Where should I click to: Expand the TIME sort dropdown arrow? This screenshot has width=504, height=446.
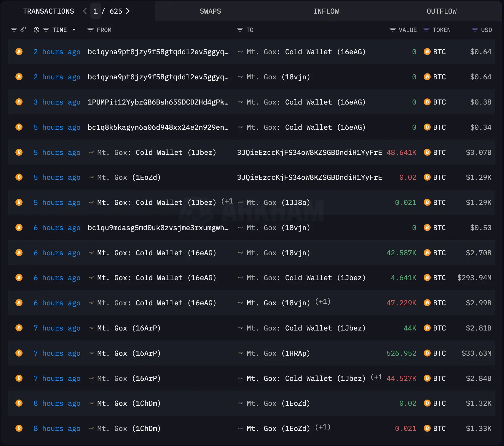click(x=74, y=30)
